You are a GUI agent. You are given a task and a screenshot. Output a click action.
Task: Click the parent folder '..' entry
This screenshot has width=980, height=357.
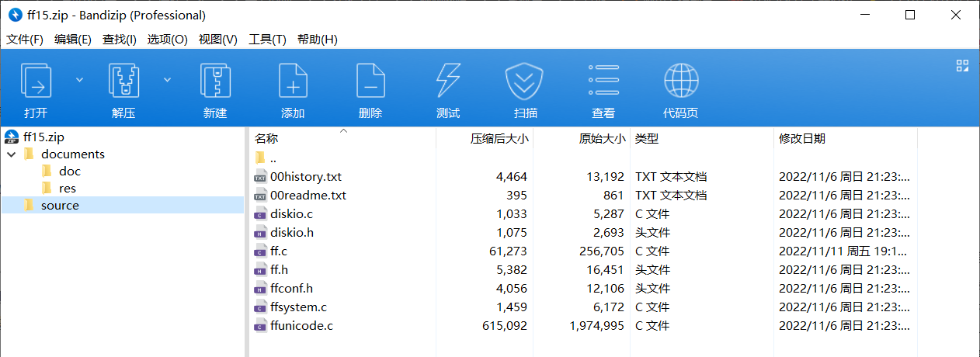pos(273,158)
